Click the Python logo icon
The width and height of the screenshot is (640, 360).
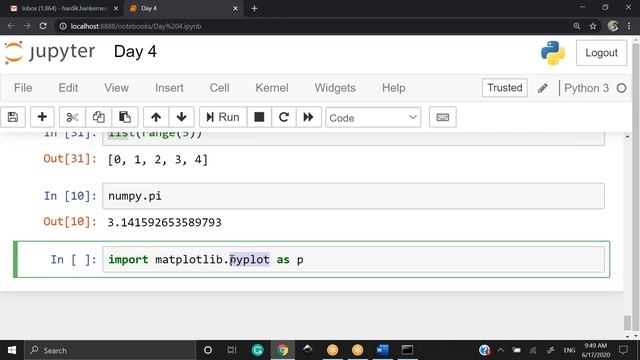(x=553, y=53)
